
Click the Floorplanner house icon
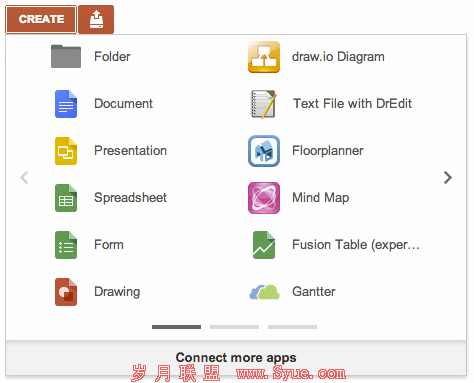(x=264, y=151)
